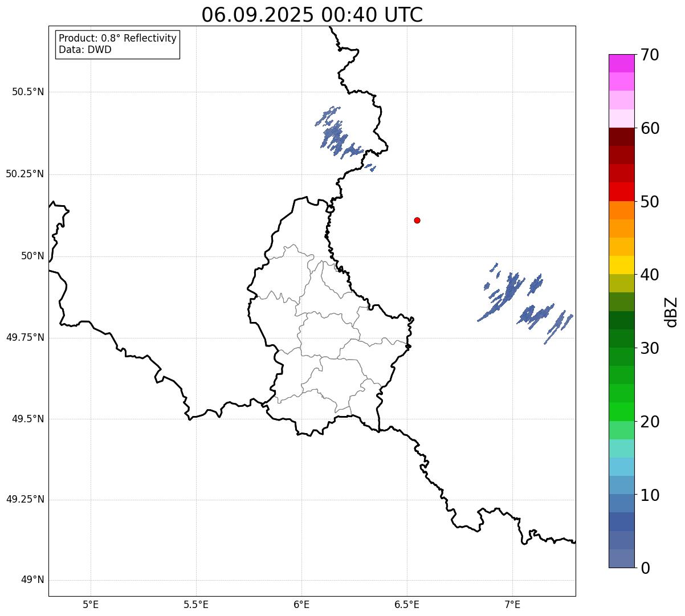
Task: Click the dBZ colorbar axis label
Action: [x=671, y=312]
